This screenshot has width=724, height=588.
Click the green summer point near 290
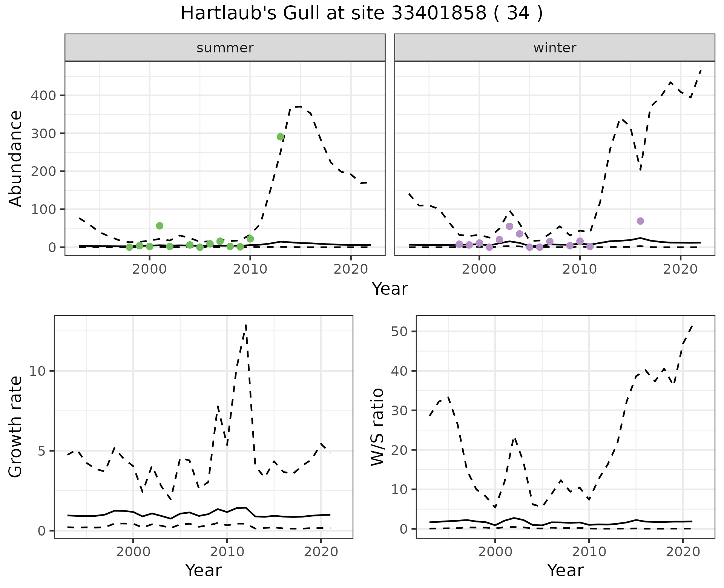tap(280, 137)
